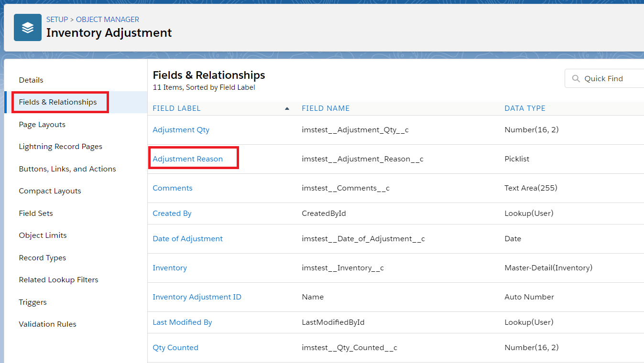
Task: Open the Inventory Adjustment ID field
Action: point(197,297)
